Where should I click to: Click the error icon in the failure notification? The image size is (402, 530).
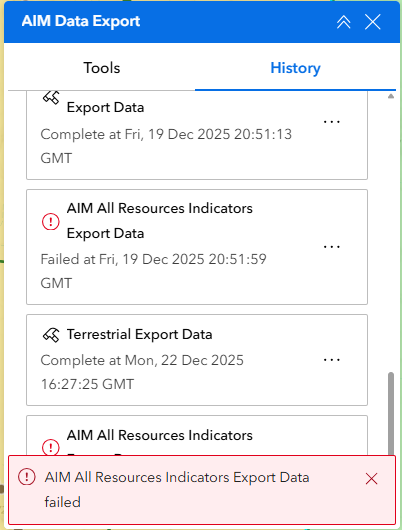click(x=27, y=477)
